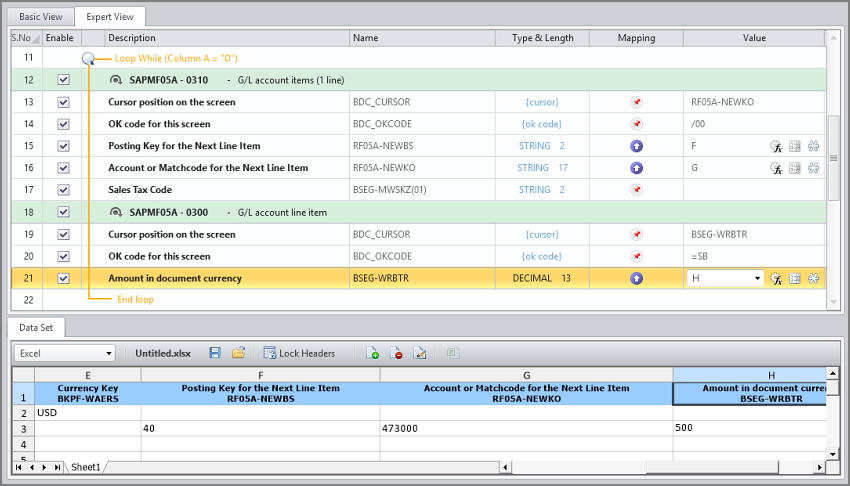Open a file using the folder icon

238,353
